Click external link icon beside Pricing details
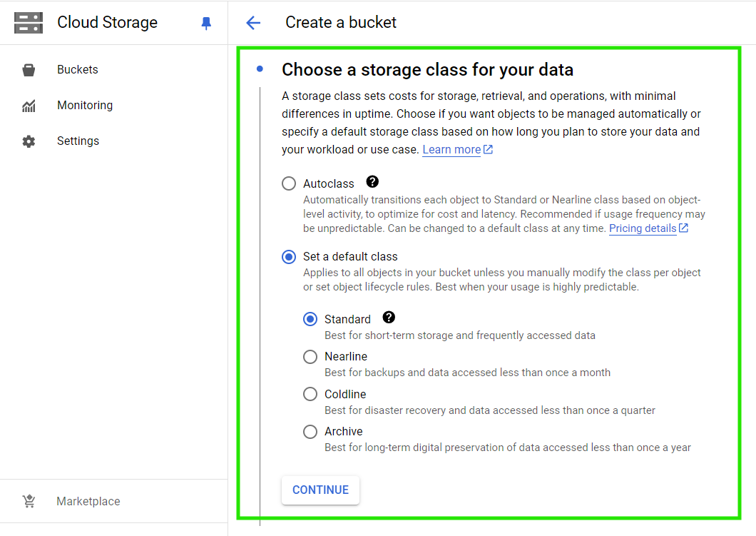Screen dimensions: 756x536 (x=684, y=228)
